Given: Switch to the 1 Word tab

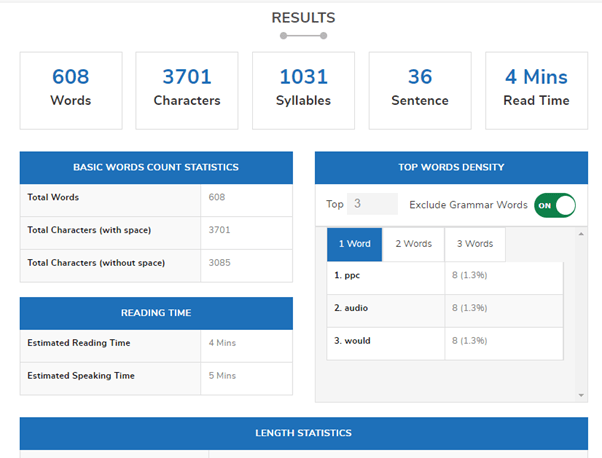Looking at the screenshot, I should coord(354,244).
